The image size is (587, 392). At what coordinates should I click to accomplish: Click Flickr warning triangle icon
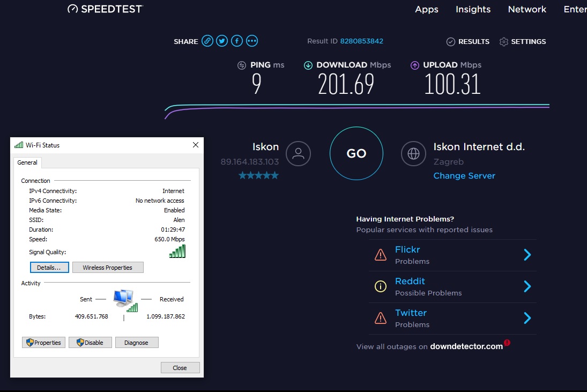[381, 255]
